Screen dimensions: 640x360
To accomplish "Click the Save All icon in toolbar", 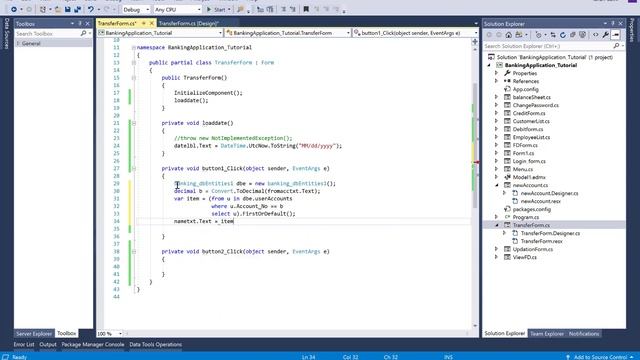I will [77, 9].
